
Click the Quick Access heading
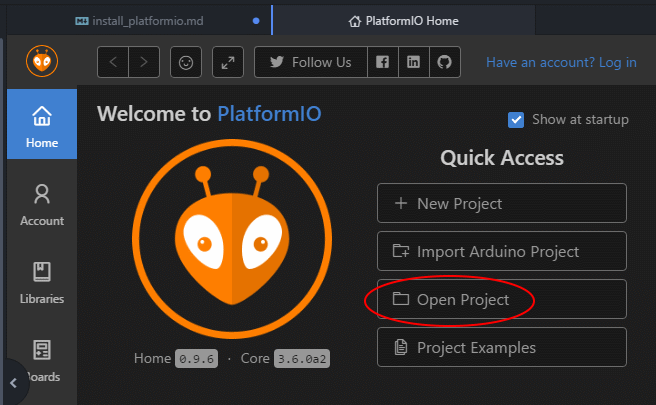point(502,158)
